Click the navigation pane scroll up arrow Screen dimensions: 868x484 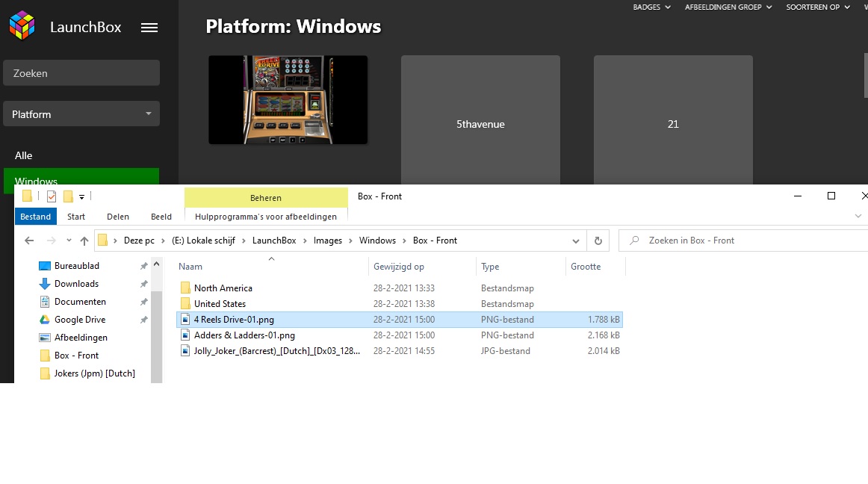157,264
